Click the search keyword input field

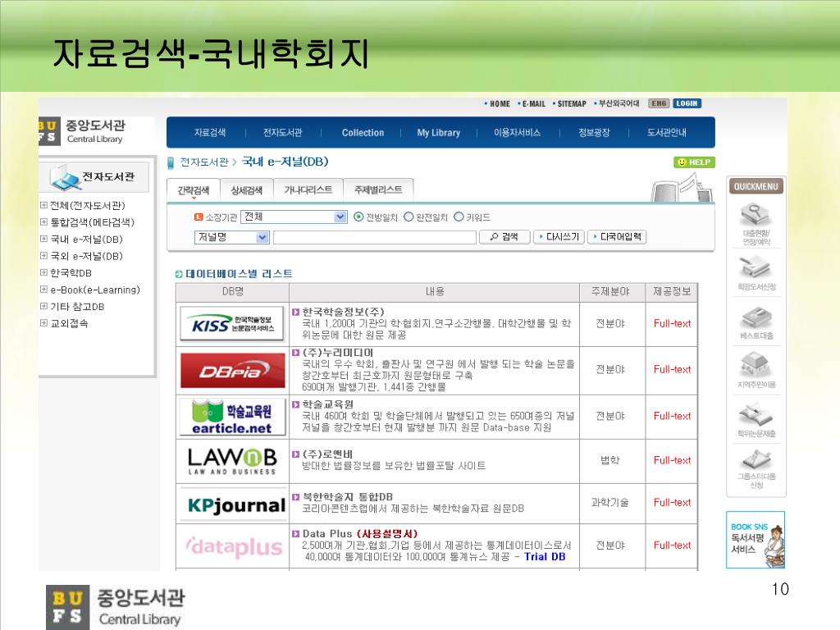[x=374, y=237]
